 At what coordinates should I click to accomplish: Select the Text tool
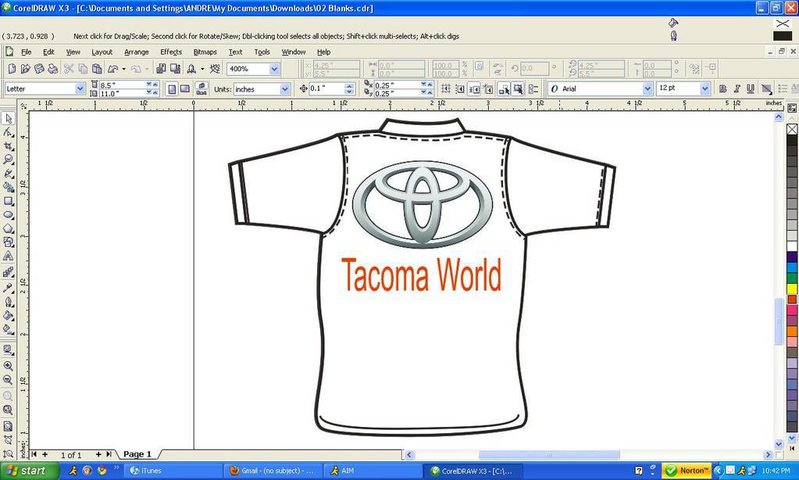(x=8, y=256)
